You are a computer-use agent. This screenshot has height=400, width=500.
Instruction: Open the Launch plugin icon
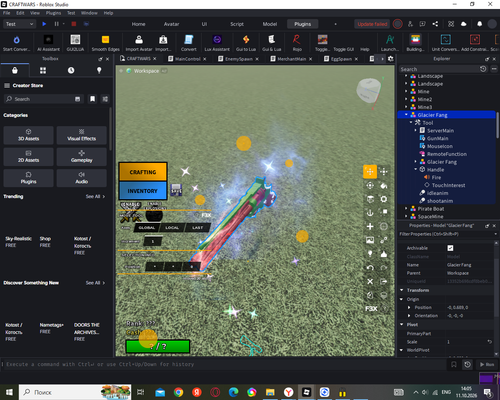pyautogui.click(x=390, y=40)
